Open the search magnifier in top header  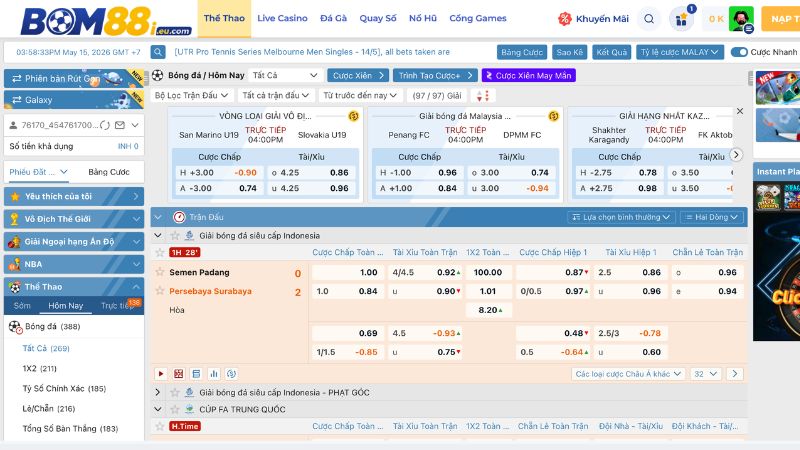(649, 19)
